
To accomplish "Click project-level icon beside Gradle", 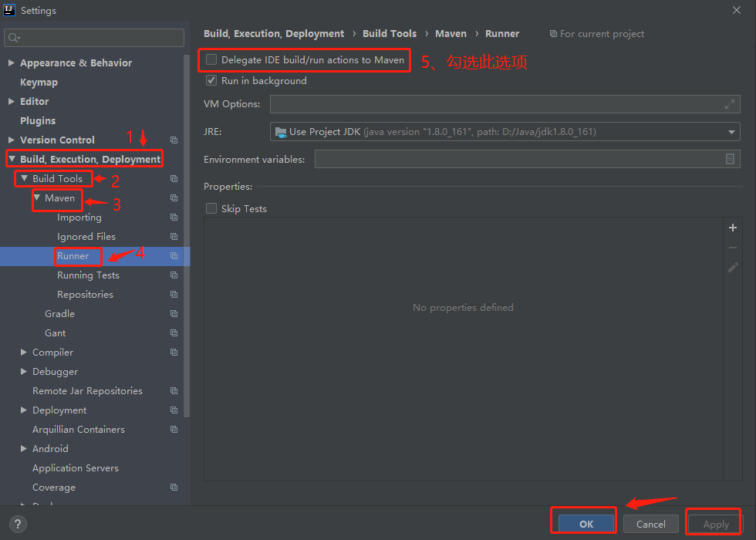I will point(174,313).
